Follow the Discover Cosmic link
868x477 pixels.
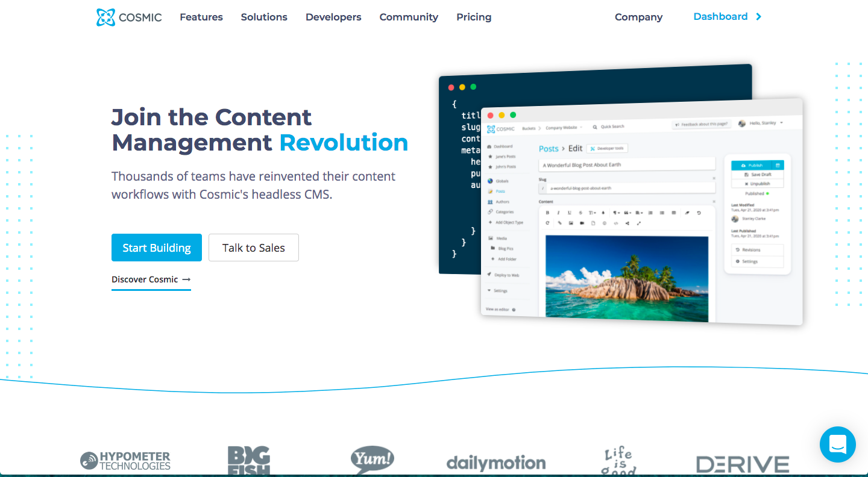[x=151, y=279]
